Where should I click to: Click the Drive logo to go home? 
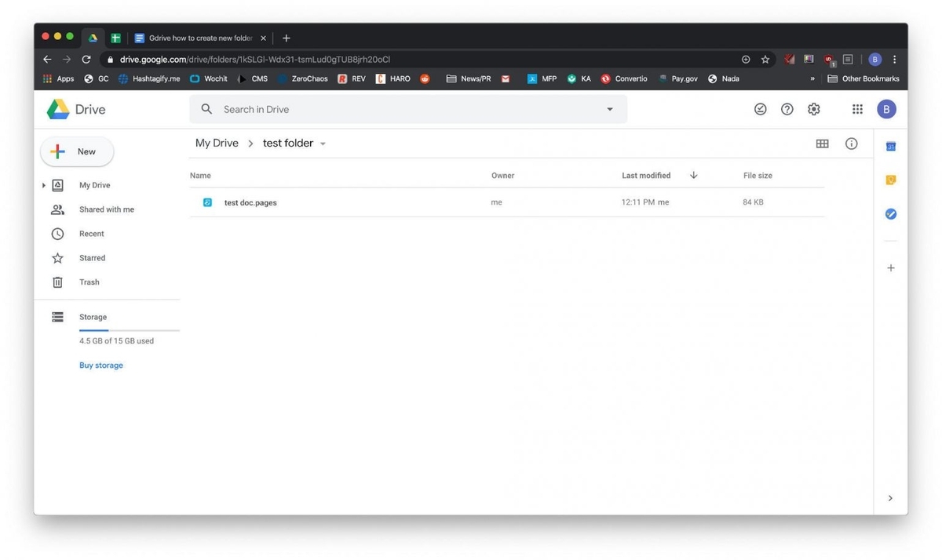click(x=75, y=110)
